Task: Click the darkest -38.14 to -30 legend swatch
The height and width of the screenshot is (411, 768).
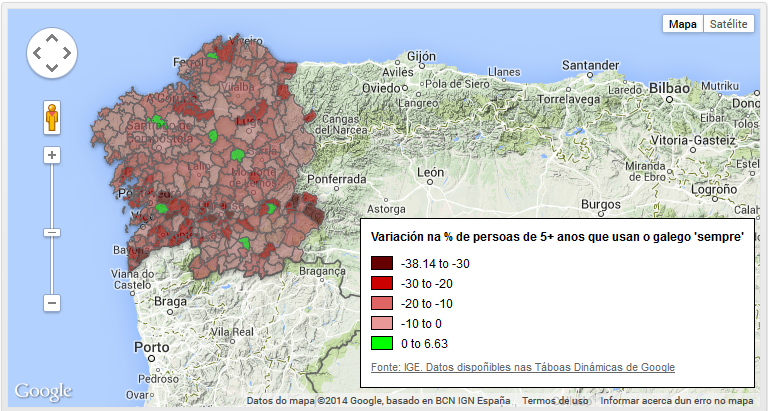Action: 382,263
